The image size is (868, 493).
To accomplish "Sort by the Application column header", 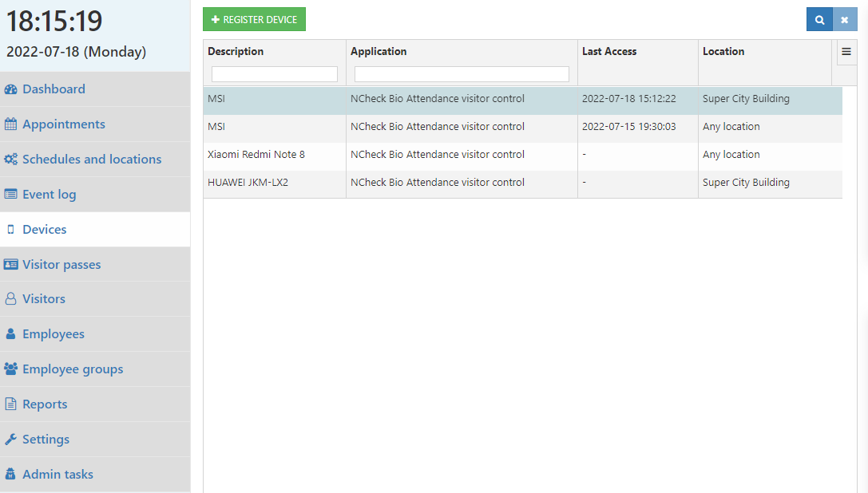I will tap(379, 52).
